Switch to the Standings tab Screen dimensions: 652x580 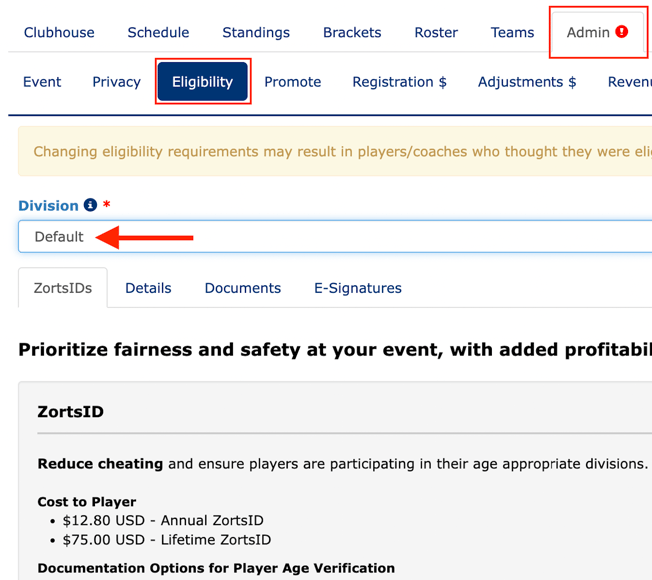coord(256,32)
